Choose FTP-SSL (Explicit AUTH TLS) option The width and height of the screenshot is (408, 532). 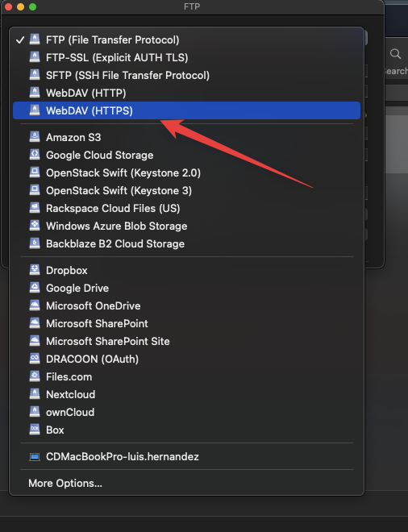coord(186,58)
